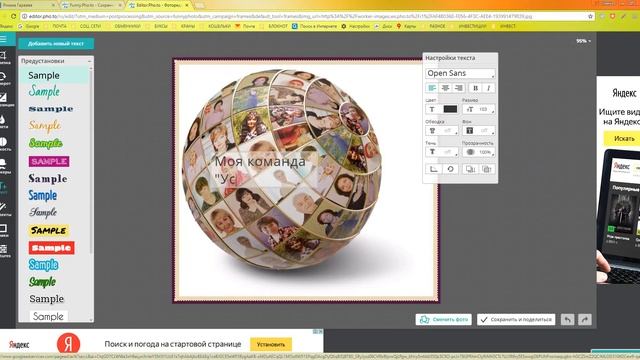Align text right in text settings
Viewport: 640px width, 360px height.
click(459, 88)
